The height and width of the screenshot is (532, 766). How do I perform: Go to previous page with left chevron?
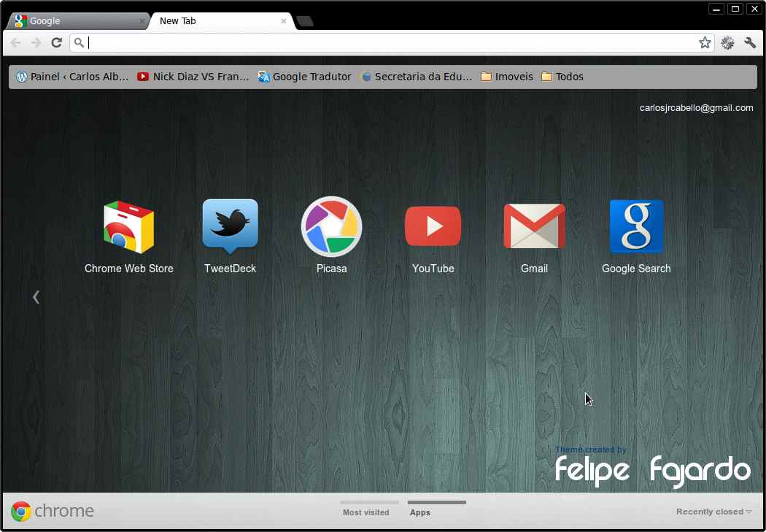pyautogui.click(x=36, y=296)
